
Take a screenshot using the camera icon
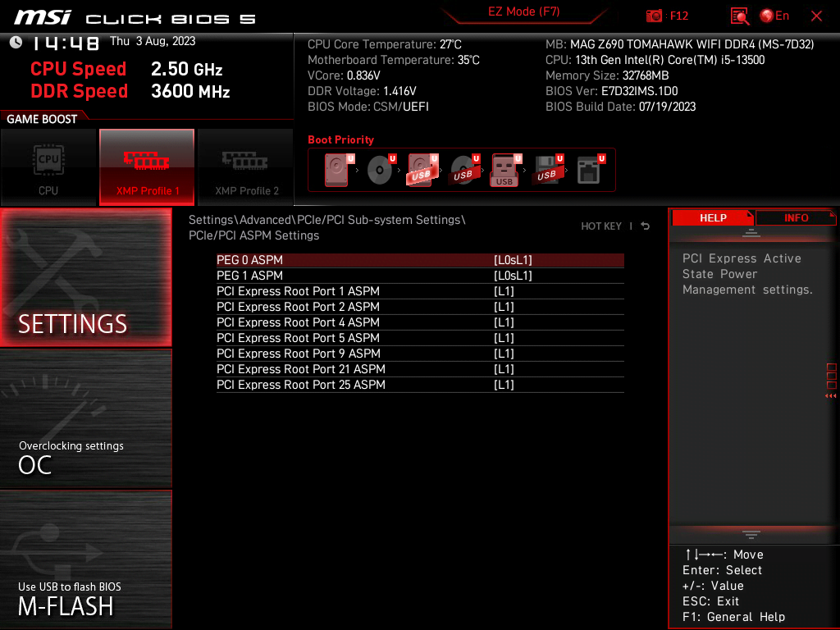[655, 15]
